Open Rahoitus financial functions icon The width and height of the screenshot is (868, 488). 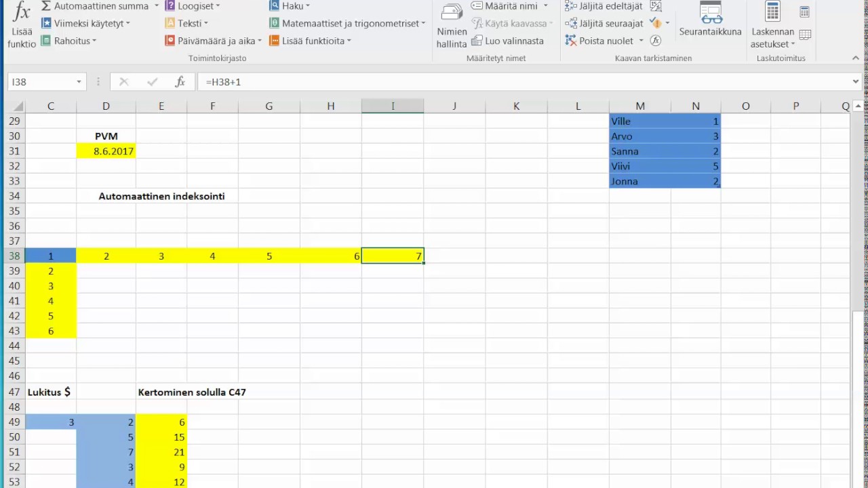45,41
